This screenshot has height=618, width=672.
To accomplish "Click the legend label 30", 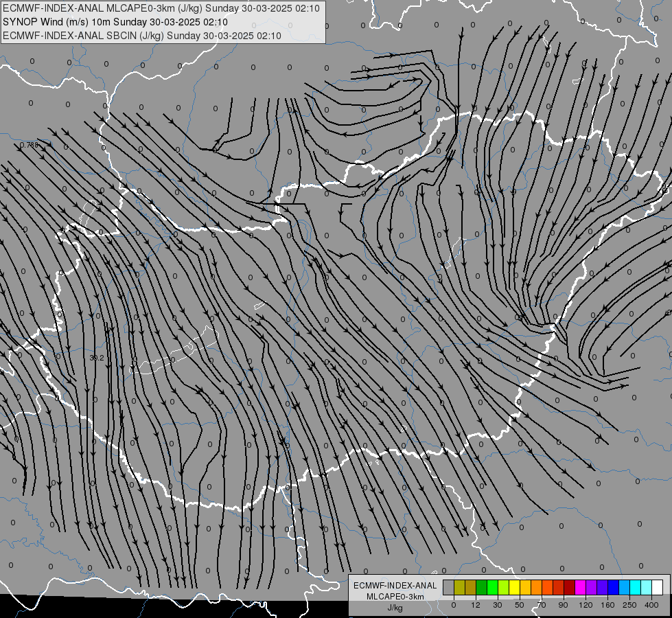I will [x=498, y=605].
